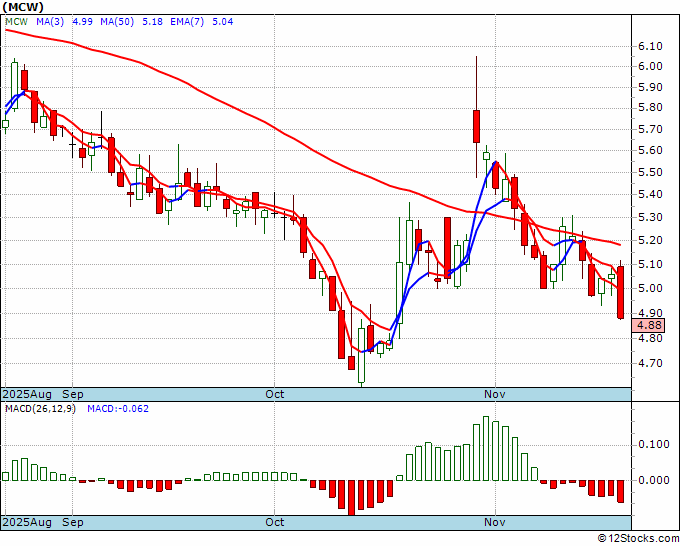Click the 5.50 price axis label
The width and height of the screenshot is (680, 546).
click(x=650, y=172)
